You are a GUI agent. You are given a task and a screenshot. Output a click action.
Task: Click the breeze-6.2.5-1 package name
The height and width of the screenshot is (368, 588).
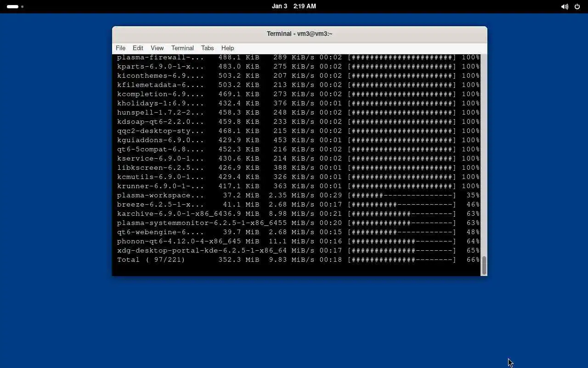tap(160, 205)
